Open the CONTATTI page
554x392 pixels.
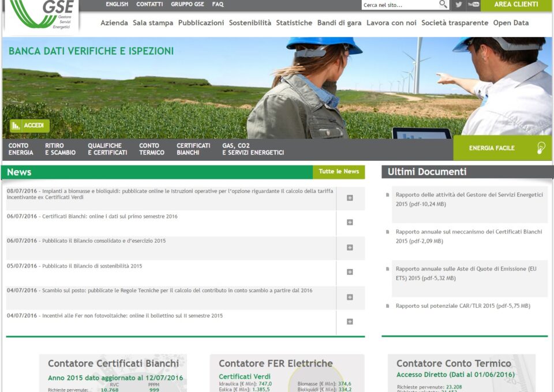coord(149,4)
